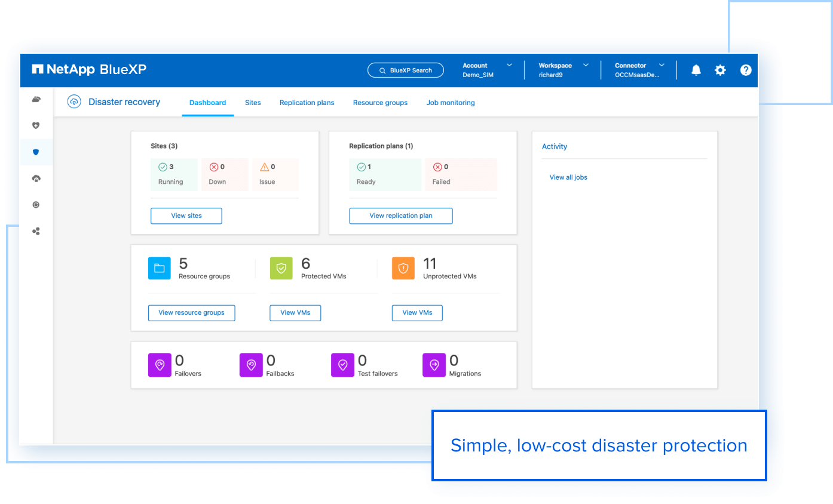Screen dimensions: 833x504
Task: Open the Governance section in the sidebar
Action: (x=36, y=178)
